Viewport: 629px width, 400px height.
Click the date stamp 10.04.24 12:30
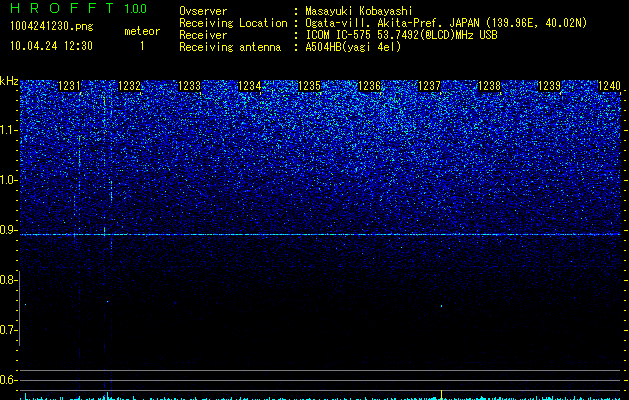click(51, 46)
